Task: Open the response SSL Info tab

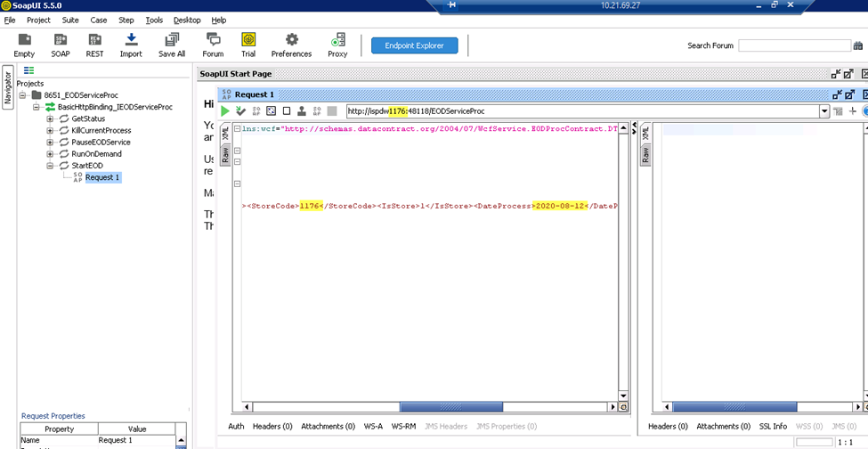Action: point(773,427)
